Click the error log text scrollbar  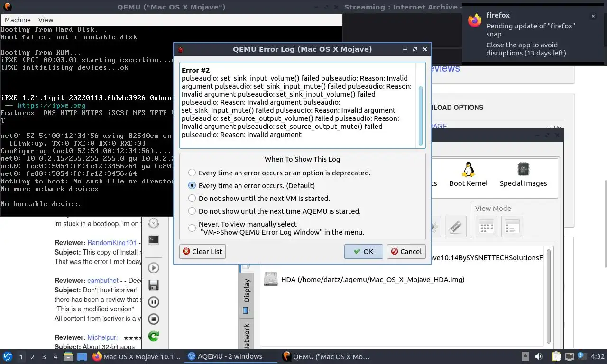(x=420, y=116)
